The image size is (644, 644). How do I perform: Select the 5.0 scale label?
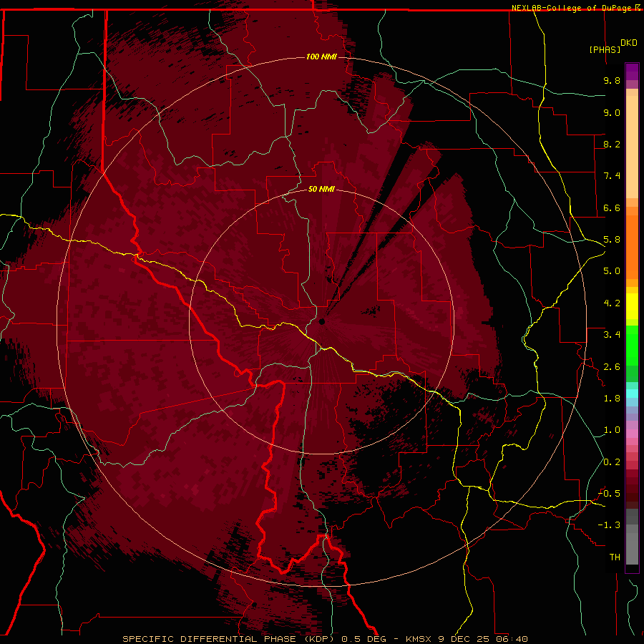point(612,271)
